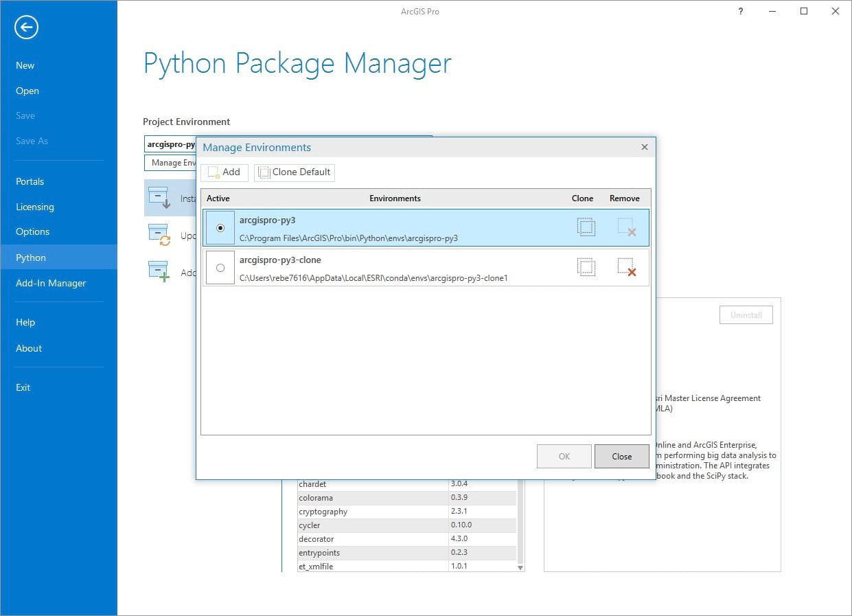Click the back arrow in the blue sidebar
The width and height of the screenshot is (852, 616).
click(25, 27)
